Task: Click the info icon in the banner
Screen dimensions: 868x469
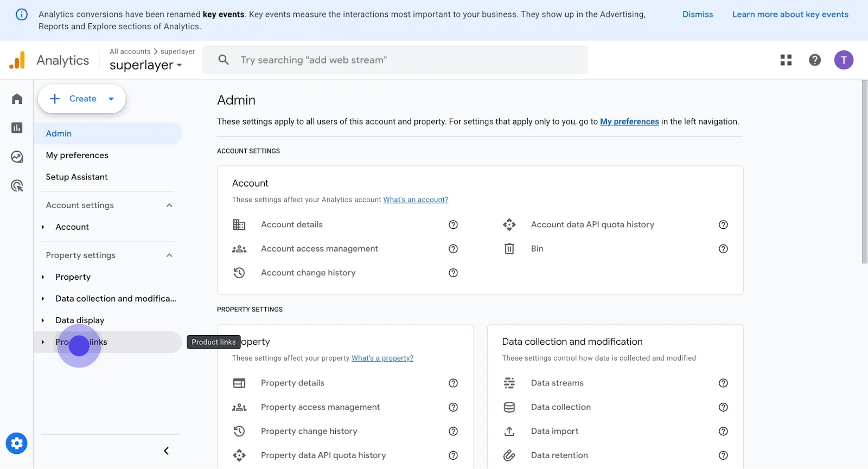Action: point(22,15)
